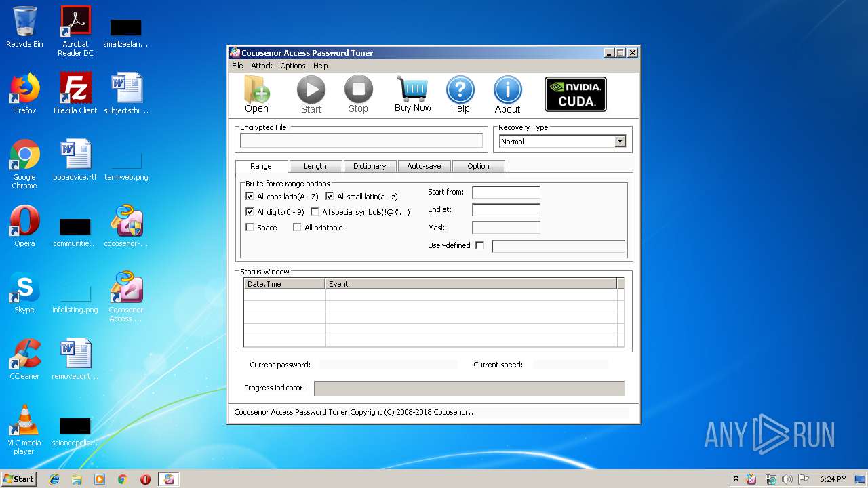Switch to the Dictionary tab
868x488 pixels.
pos(370,166)
